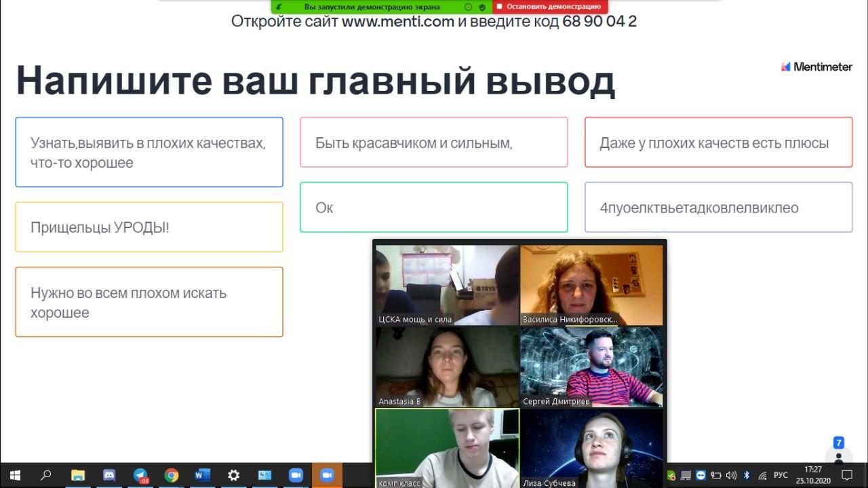Switch the РУС input language indicator
The width and height of the screenshot is (868, 488).
781,475
